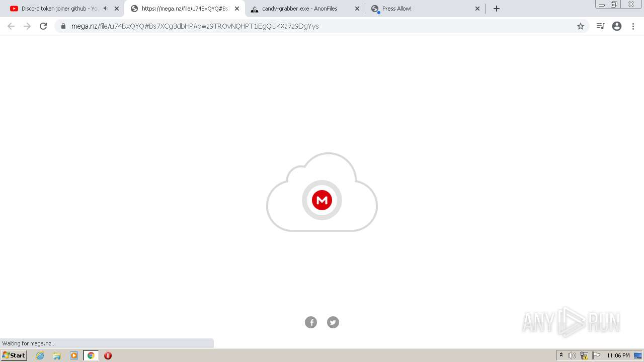Launch Internet Explorer from taskbar
Image resolution: width=644 pixels, height=362 pixels.
[x=40, y=355]
